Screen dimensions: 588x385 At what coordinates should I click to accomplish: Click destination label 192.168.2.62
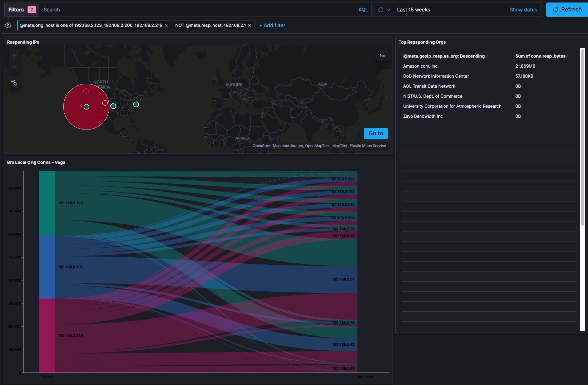343,345
